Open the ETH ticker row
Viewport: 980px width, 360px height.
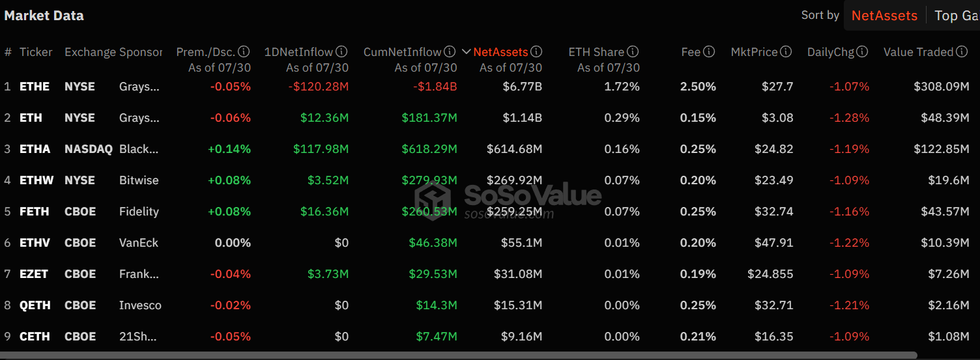click(x=31, y=118)
